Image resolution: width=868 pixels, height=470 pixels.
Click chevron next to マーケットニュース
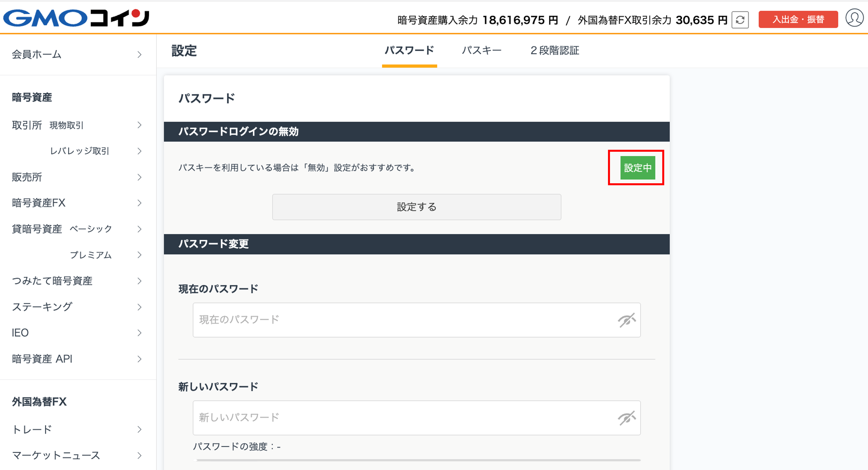click(139, 456)
